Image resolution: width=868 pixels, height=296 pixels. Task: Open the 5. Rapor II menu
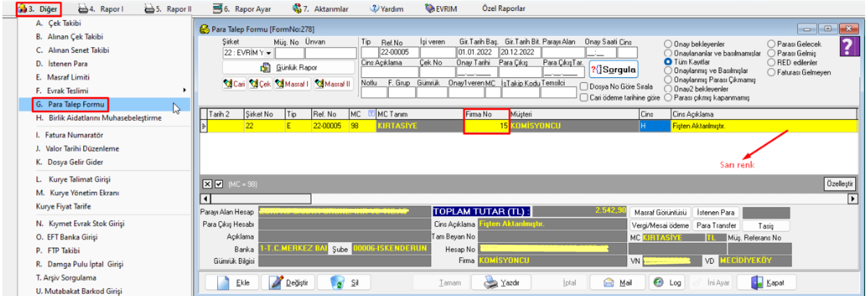point(168,9)
